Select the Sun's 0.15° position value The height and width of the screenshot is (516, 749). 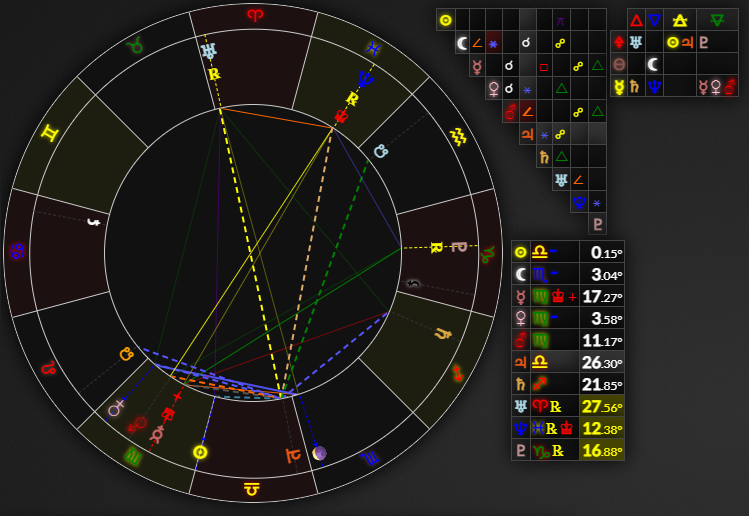point(607,253)
